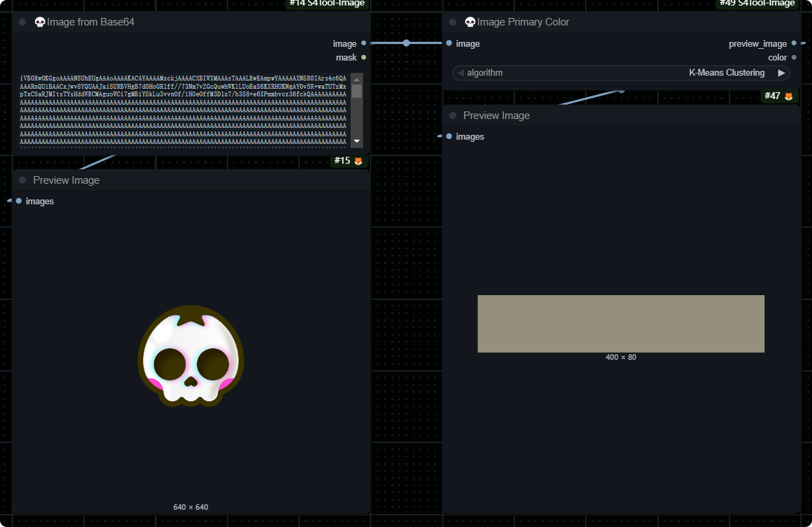Collapse the Image from Base64 node
This screenshot has width=812, height=527.
pos(23,22)
